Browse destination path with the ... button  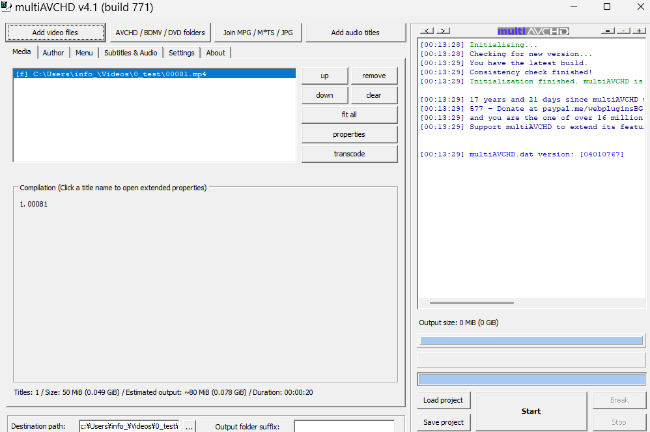coord(190,427)
